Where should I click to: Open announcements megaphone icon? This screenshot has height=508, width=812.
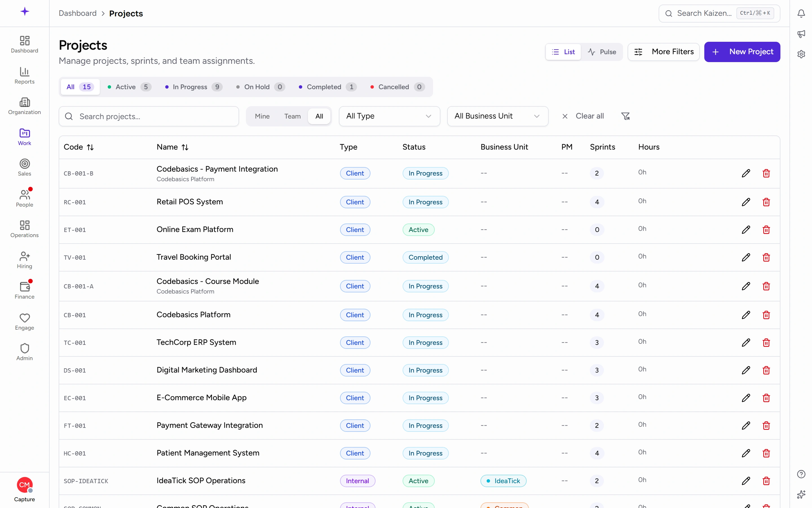[x=801, y=34]
